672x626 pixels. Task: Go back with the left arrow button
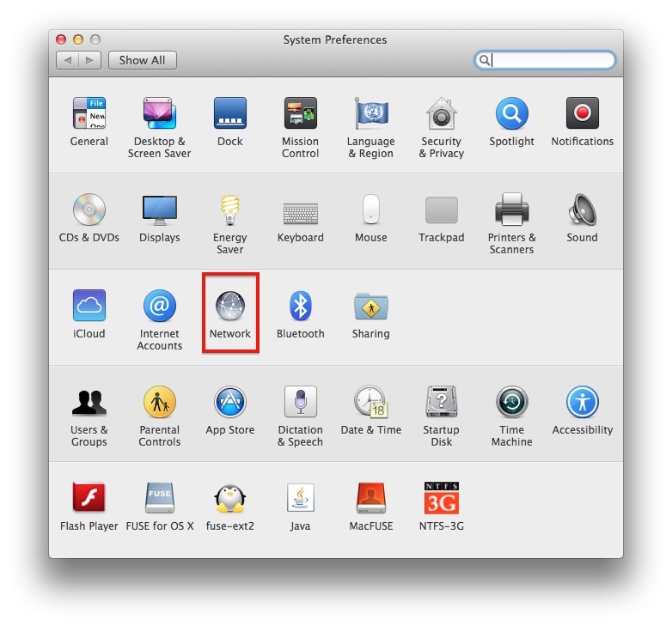pos(67,60)
